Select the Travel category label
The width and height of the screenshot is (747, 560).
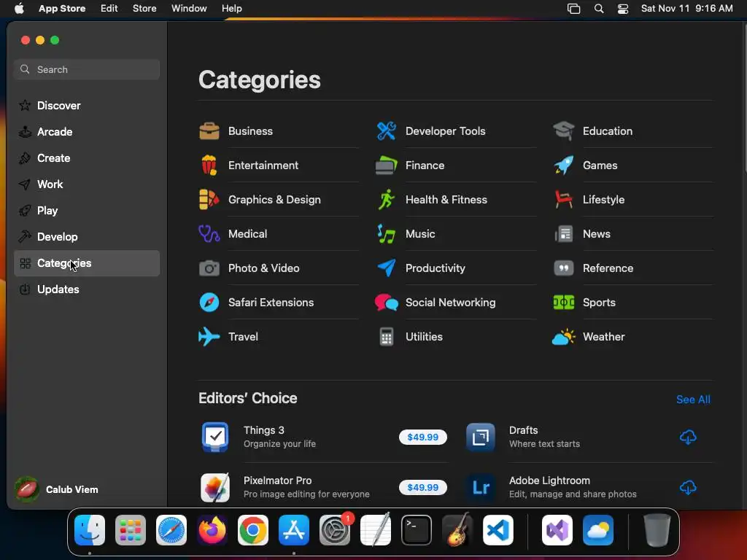click(243, 337)
